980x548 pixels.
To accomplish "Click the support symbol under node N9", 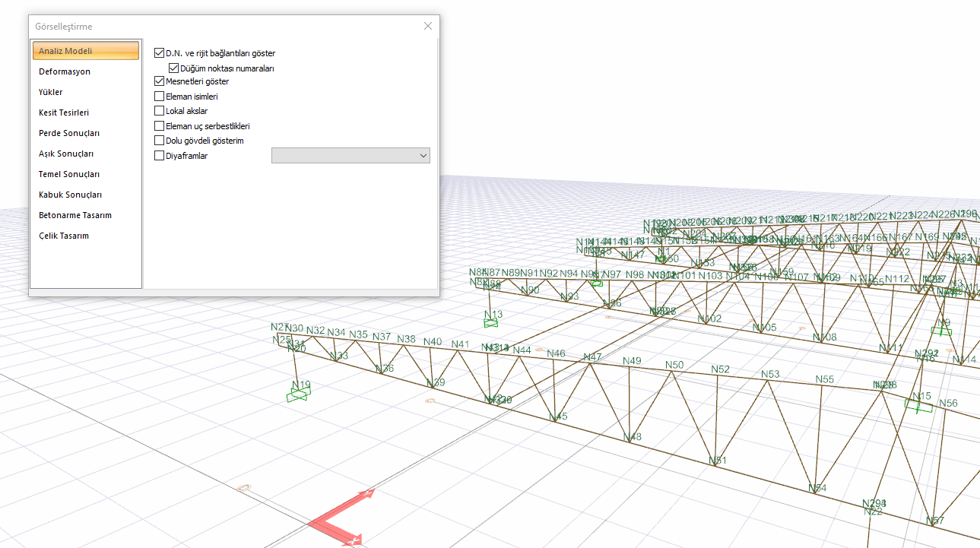I will click(941, 331).
